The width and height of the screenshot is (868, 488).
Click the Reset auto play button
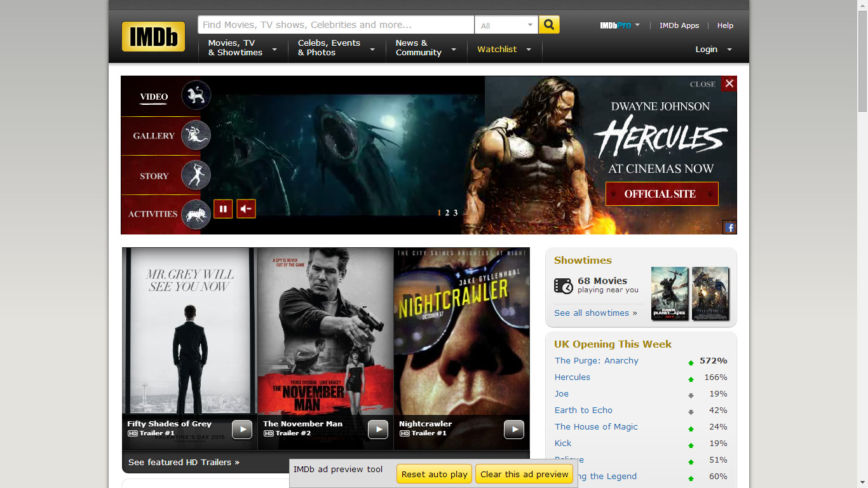[435, 474]
